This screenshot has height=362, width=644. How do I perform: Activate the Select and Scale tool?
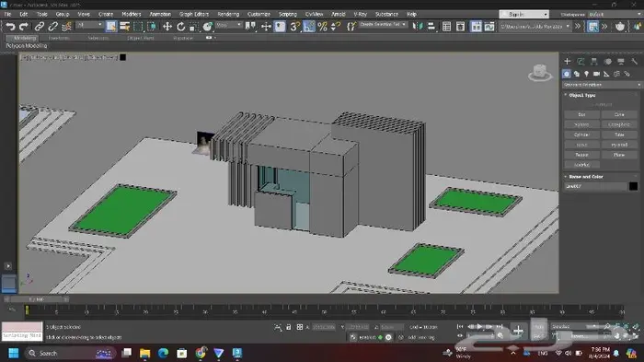click(x=194, y=27)
